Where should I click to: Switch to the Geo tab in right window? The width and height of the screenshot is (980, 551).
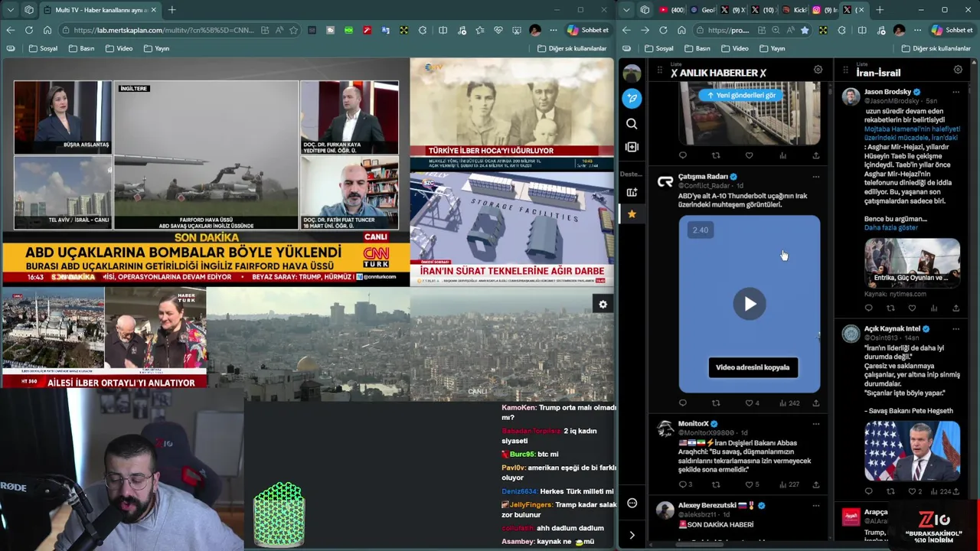coord(703,10)
